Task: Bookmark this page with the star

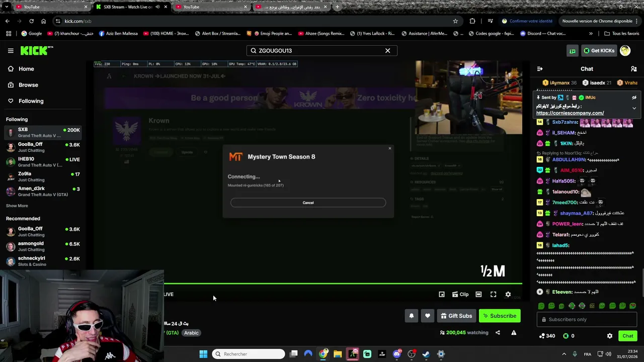Action: point(455,21)
